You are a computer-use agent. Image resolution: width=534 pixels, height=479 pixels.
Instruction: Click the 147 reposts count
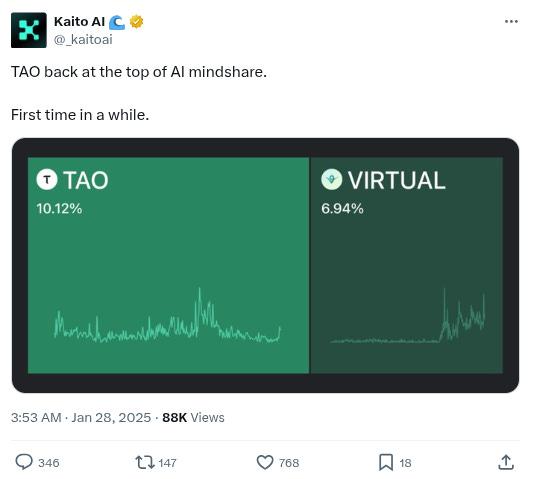(x=167, y=463)
